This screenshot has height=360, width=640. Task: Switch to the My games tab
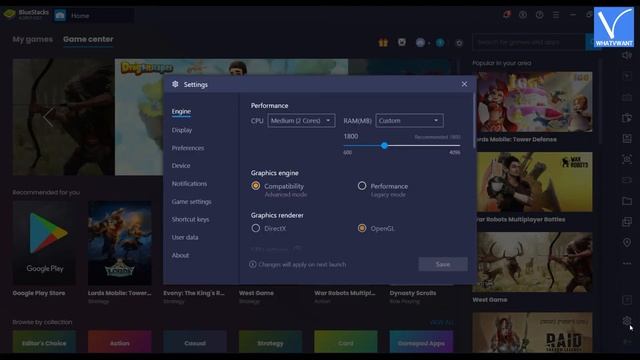33,39
